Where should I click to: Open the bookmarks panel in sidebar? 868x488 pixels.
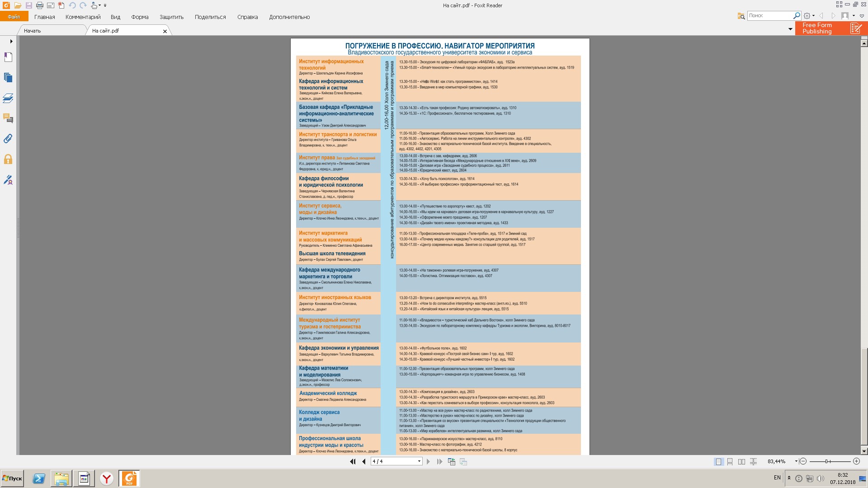(8, 57)
